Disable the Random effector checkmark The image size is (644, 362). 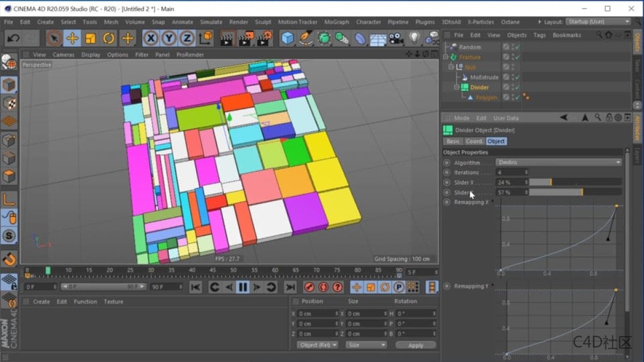[x=517, y=47]
